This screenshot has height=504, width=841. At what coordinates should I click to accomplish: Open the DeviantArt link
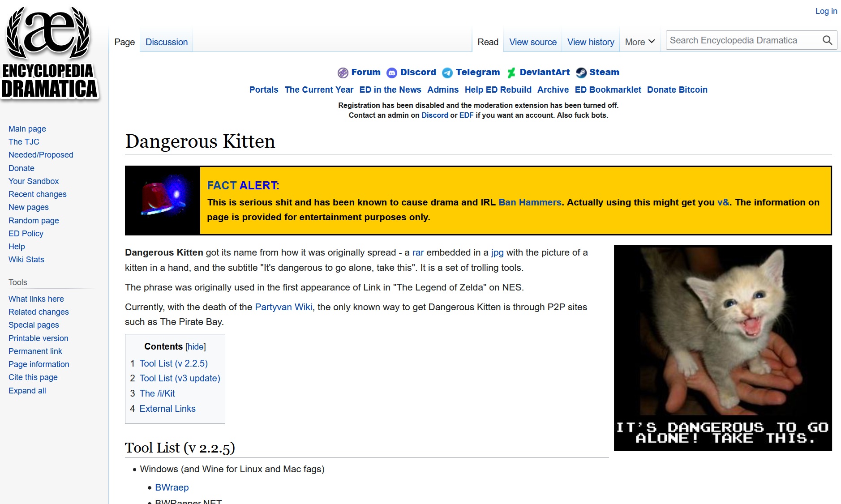click(x=545, y=72)
